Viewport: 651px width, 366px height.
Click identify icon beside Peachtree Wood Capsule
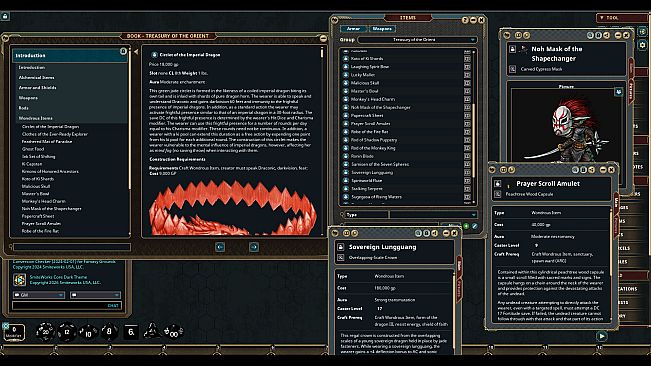pyautogui.click(x=497, y=194)
